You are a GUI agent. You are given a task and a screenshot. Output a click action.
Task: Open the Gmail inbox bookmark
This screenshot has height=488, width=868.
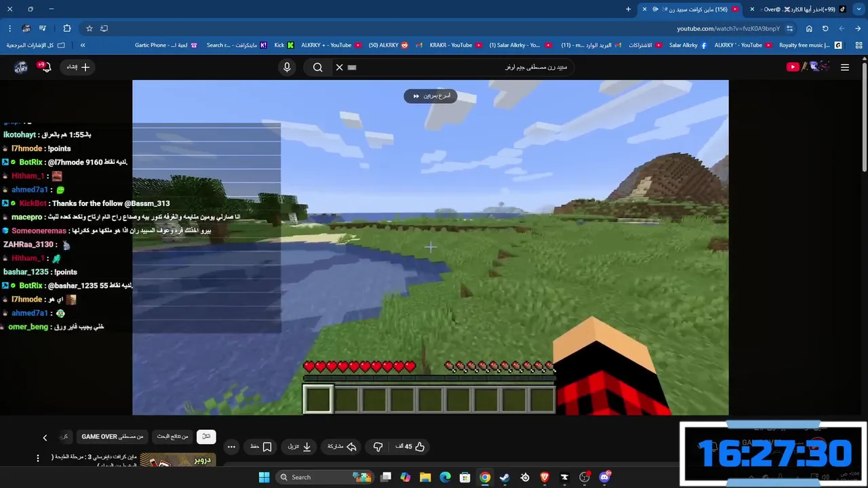(x=591, y=45)
